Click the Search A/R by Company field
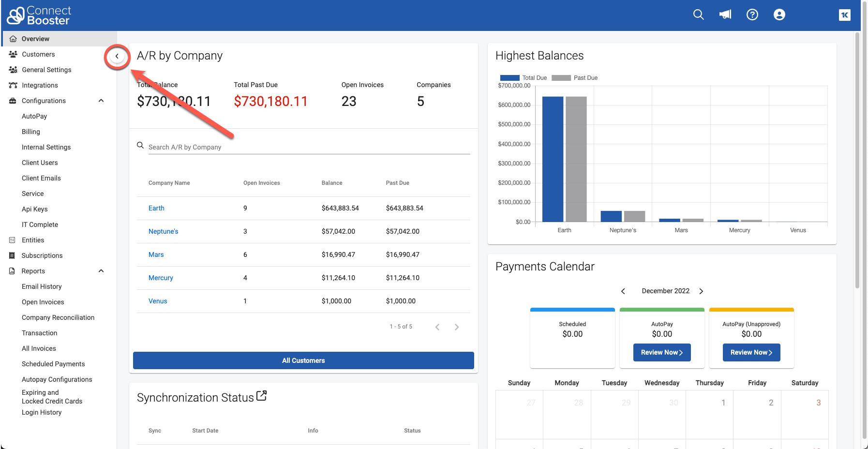This screenshot has width=868, height=449. click(x=308, y=147)
